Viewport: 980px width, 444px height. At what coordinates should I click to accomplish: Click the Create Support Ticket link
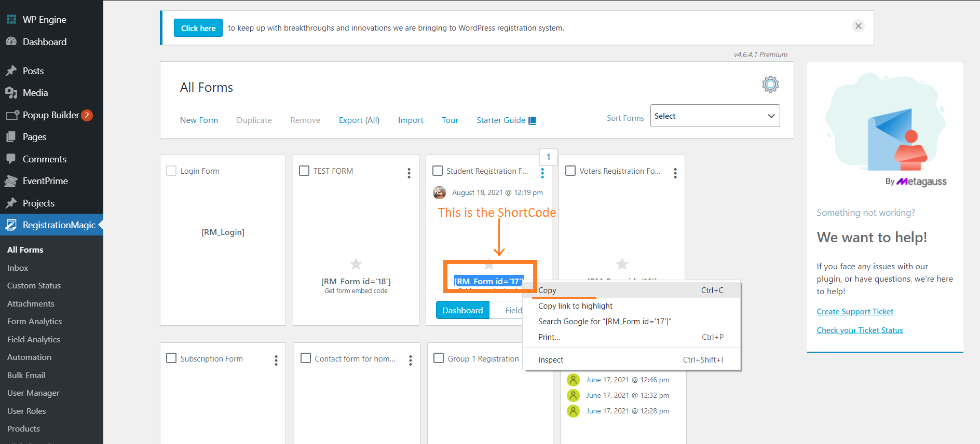(854, 312)
